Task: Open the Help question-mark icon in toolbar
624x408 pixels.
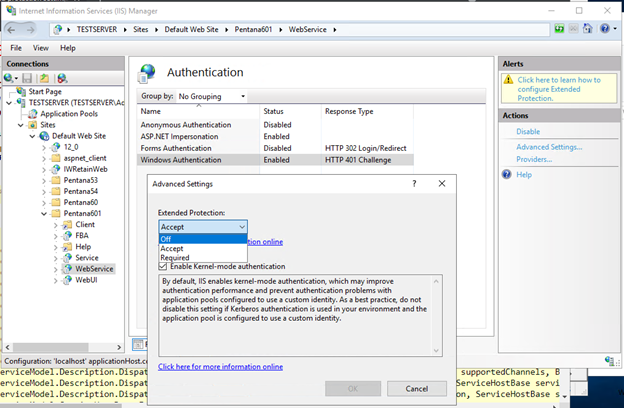Action: (x=604, y=29)
